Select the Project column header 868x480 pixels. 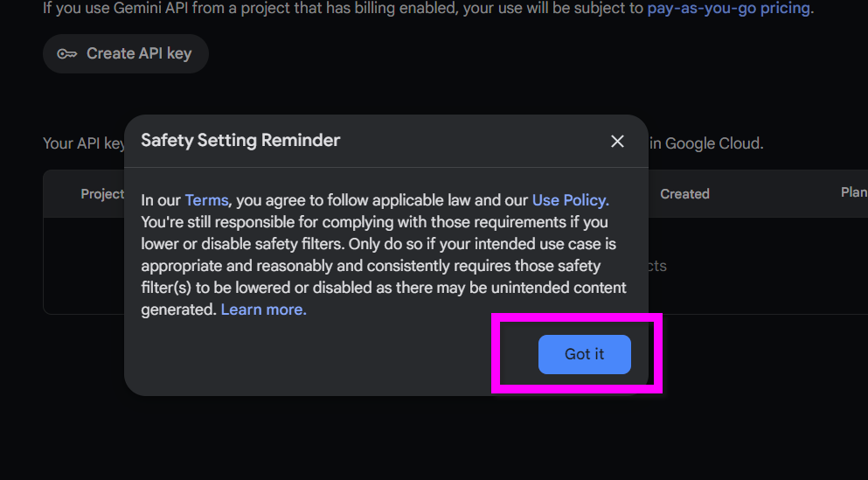click(x=102, y=194)
